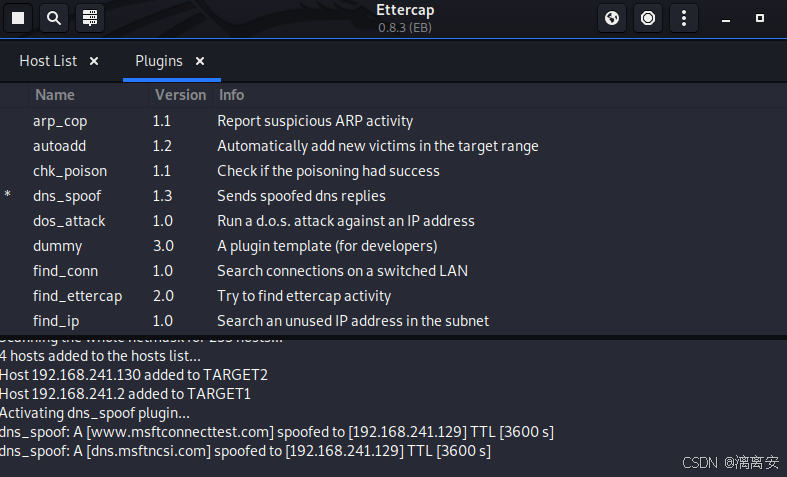Image resolution: width=787 pixels, height=477 pixels.
Task: Click 'Search connections on a switched LAN'
Action: (342, 271)
